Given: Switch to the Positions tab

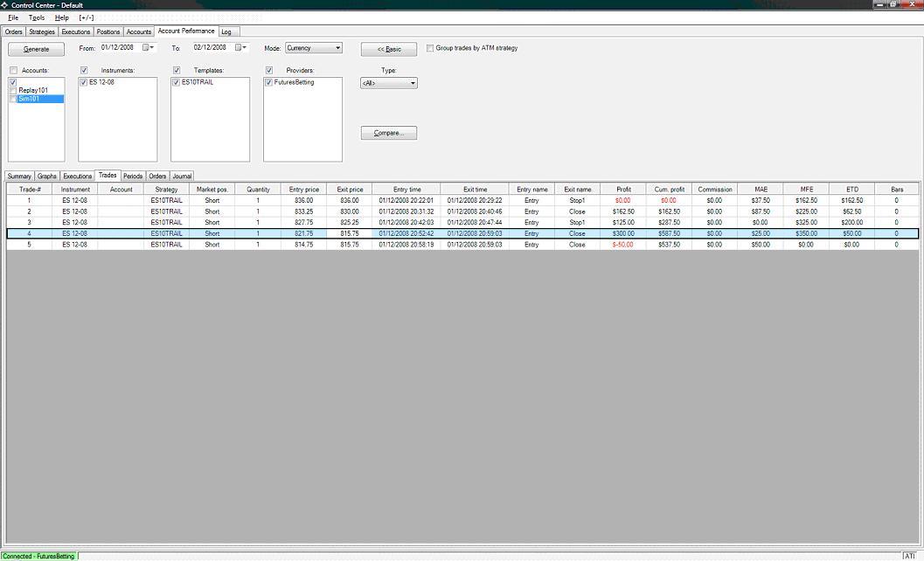Looking at the screenshot, I should point(108,31).
